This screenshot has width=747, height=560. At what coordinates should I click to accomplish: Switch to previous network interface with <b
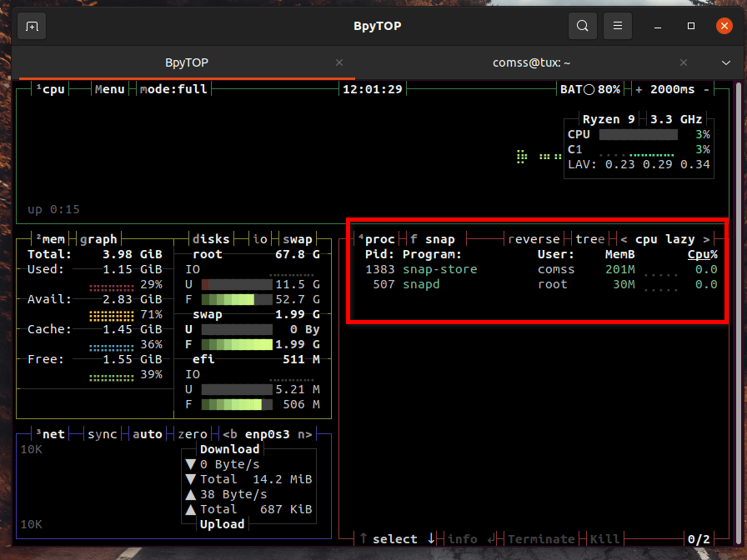coord(229,434)
